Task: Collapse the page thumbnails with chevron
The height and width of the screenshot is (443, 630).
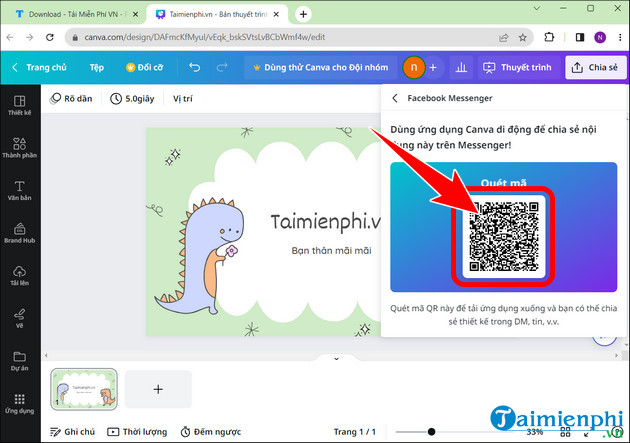Action: (x=336, y=358)
